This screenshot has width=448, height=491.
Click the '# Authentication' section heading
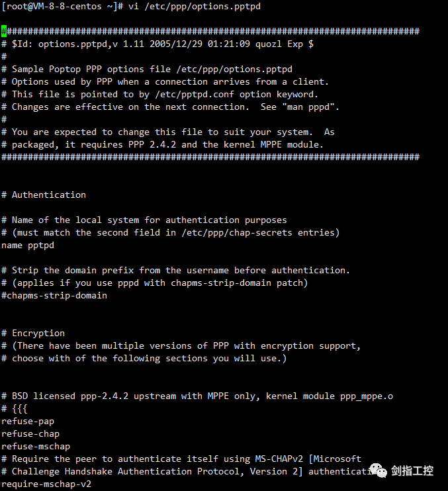point(44,195)
